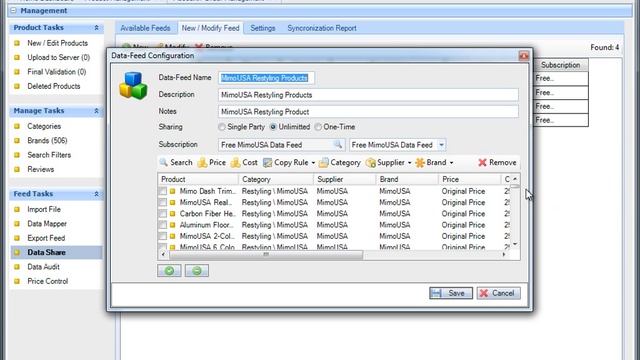Click the product list scroll-right arrow
Viewport: 640px width, 360px height.
[x=504, y=254]
